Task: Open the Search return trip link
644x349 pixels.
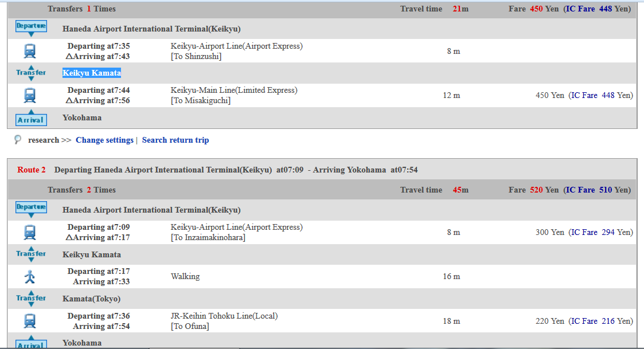Action: (175, 140)
